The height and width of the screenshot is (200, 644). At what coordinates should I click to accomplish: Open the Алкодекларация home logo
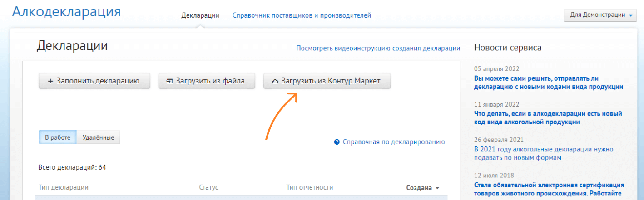point(66,11)
